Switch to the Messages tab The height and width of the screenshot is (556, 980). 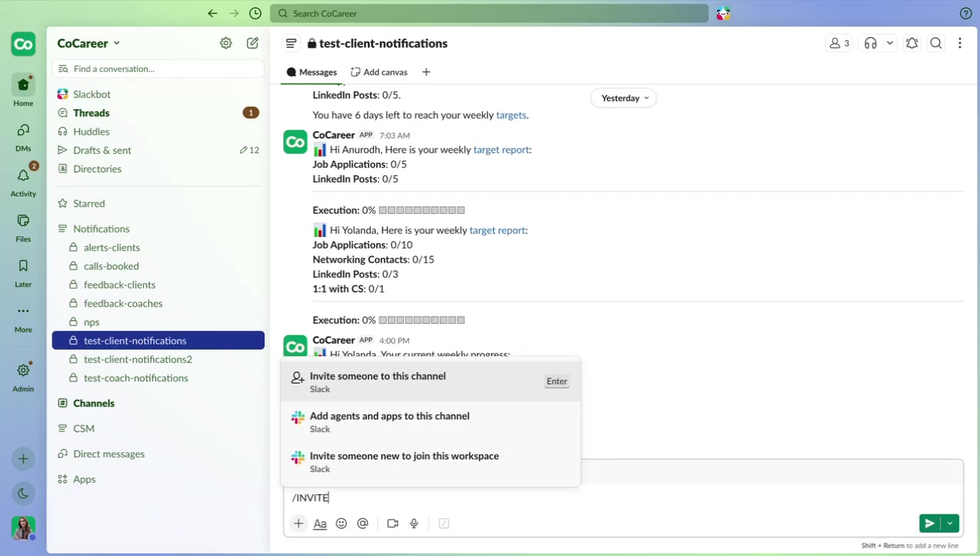coord(311,72)
